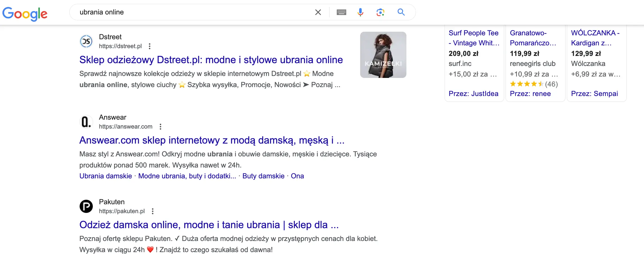Click the Answear site favicon
This screenshot has width=644, height=261.
tap(86, 122)
